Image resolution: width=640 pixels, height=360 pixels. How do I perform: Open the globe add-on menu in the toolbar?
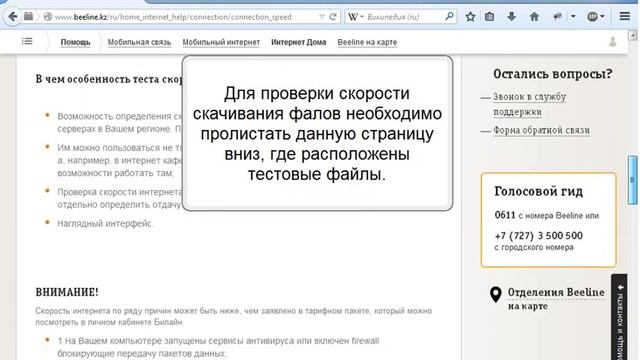tap(596, 17)
